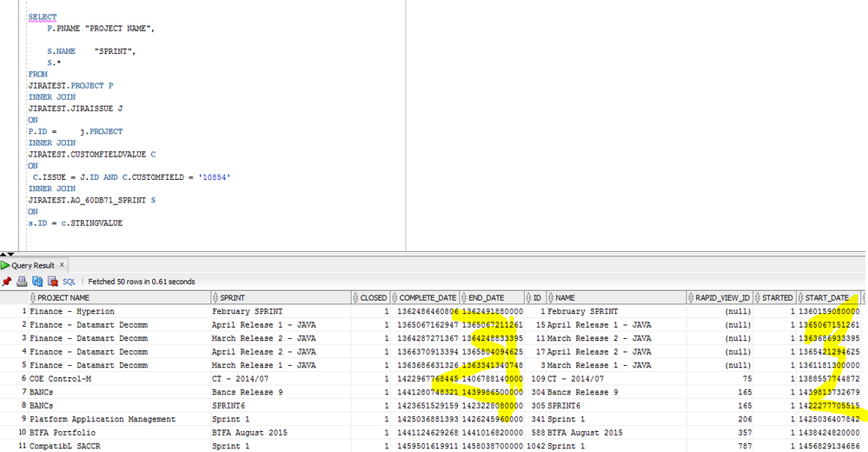Click the small collapse arrows on the editor/results splitter
The height and width of the screenshot is (452, 868).
(7, 254)
